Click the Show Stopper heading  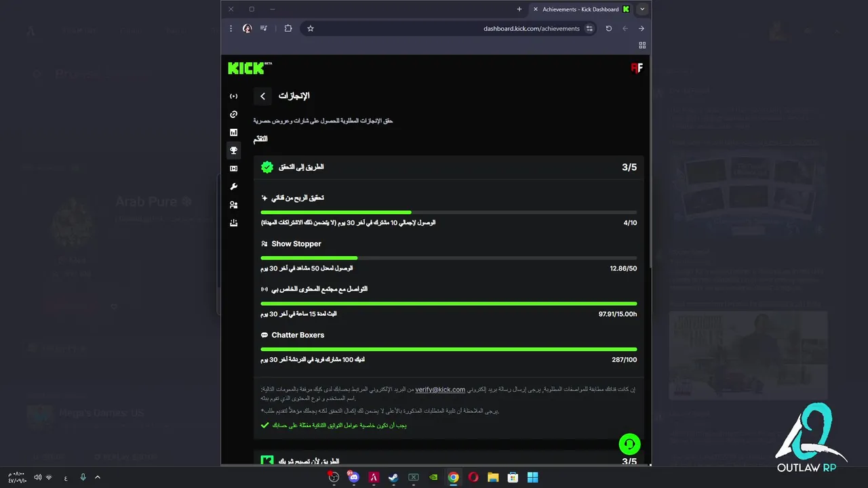tap(296, 243)
